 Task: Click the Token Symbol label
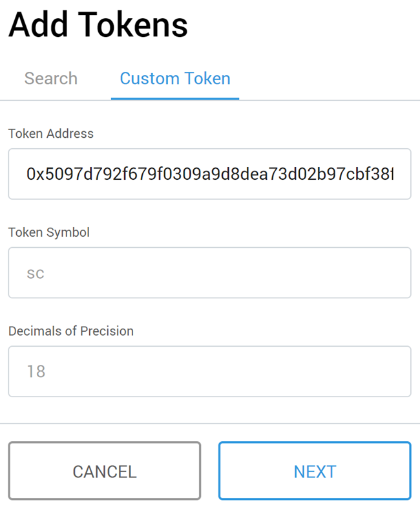click(x=49, y=232)
